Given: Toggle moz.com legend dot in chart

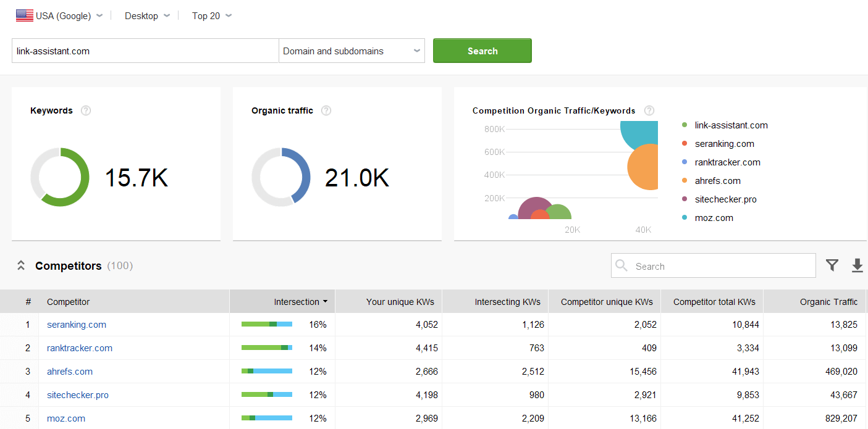Looking at the screenshot, I should click(x=685, y=218).
